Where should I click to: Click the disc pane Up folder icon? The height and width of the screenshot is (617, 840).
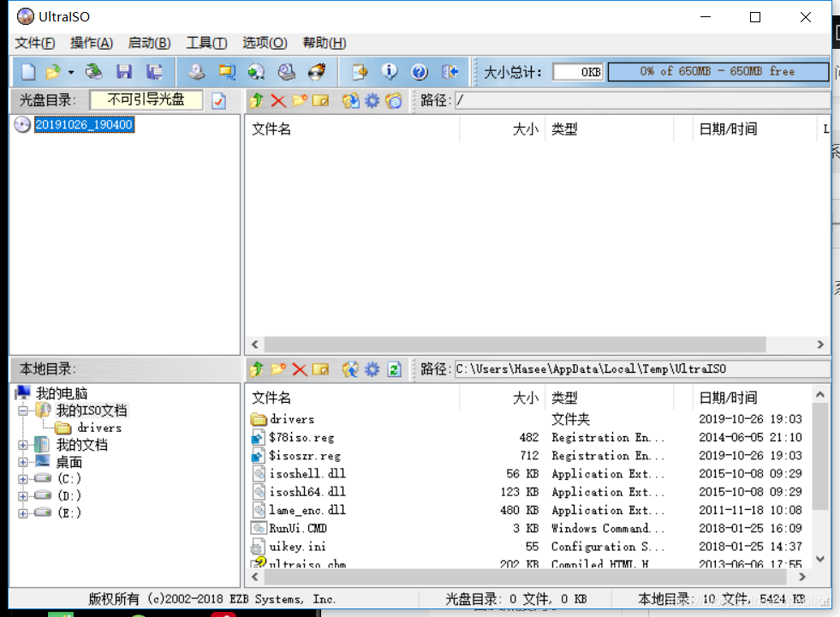tap(257, 100)
